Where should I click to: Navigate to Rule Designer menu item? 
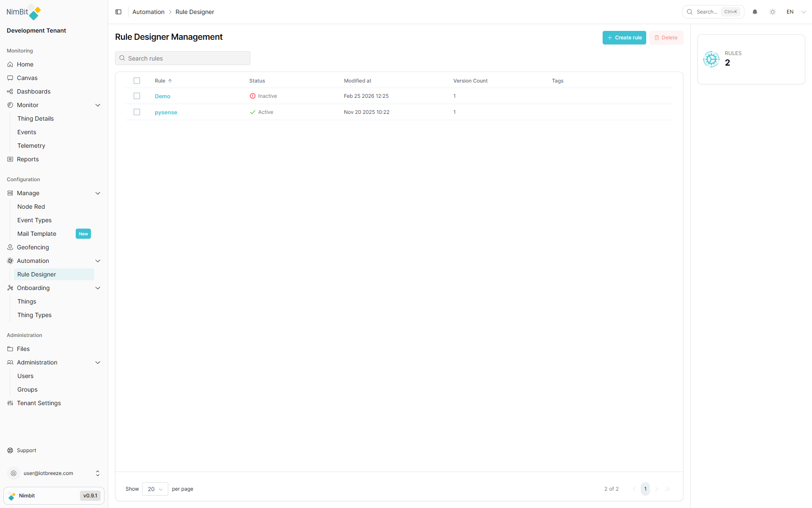point(37,274)
